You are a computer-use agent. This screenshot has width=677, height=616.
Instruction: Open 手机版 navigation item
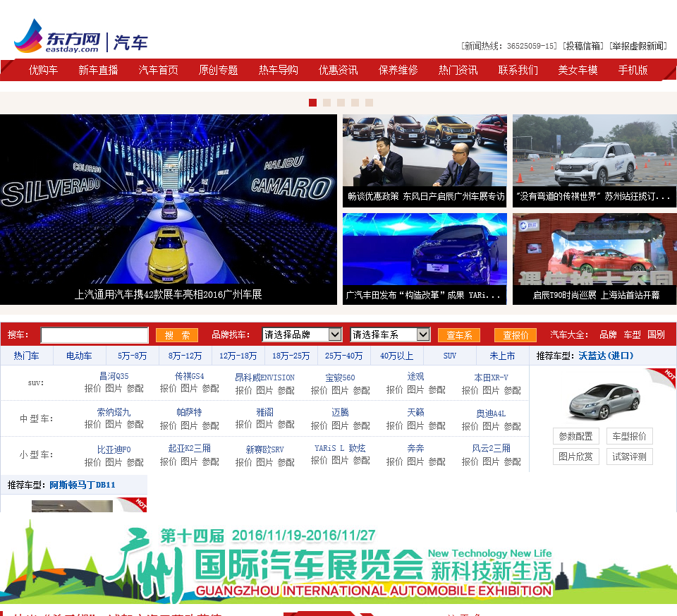(633, 70)
